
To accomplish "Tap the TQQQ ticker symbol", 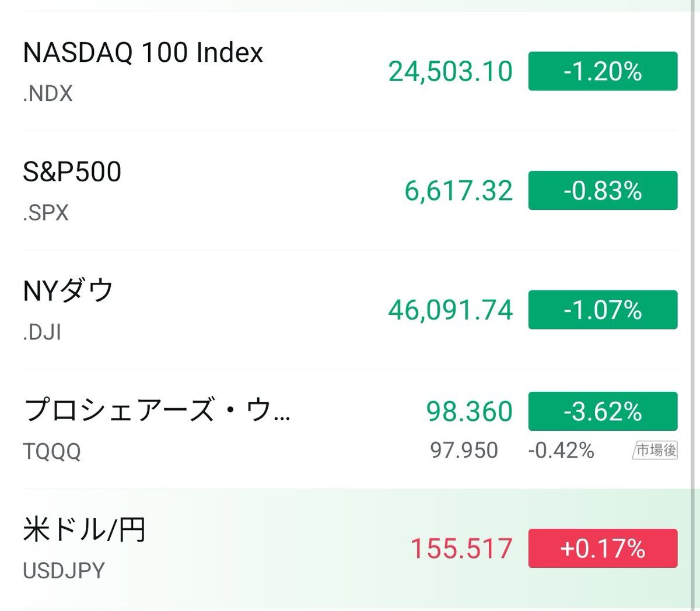I will (52, 451).
